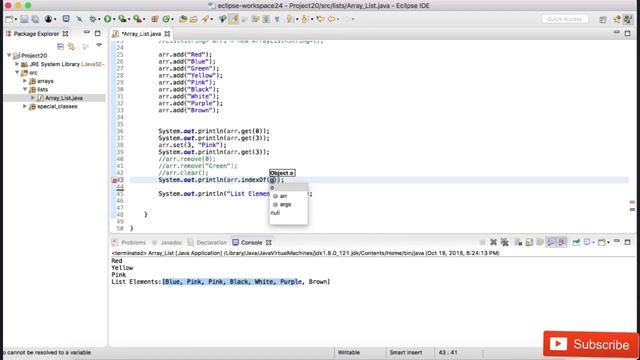640x360 pixels.
Task: Click the Debug bug toolbar icon
Action: pos(93,19)
